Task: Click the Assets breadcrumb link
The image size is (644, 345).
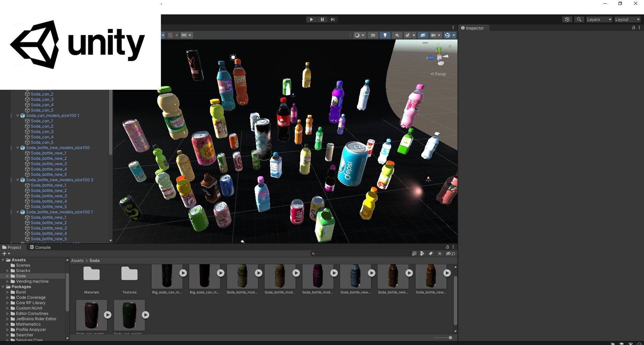Action: [77, 261]
